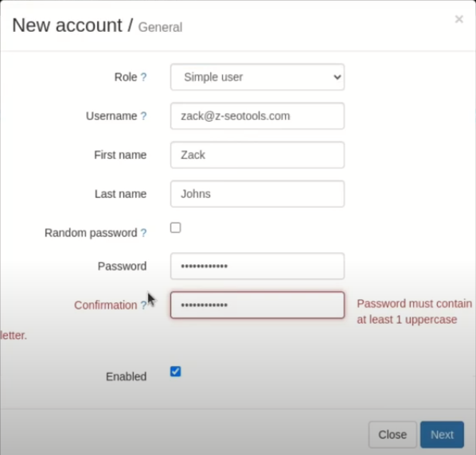Screen dimensions: 476x455
Task: Click the Random password label text
Action: 91,233
